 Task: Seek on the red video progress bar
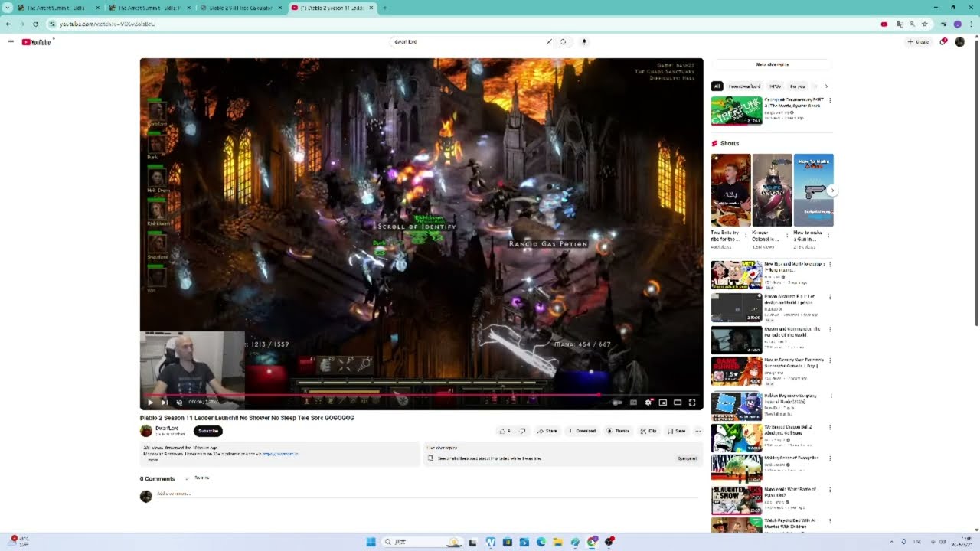coord(421,395)
